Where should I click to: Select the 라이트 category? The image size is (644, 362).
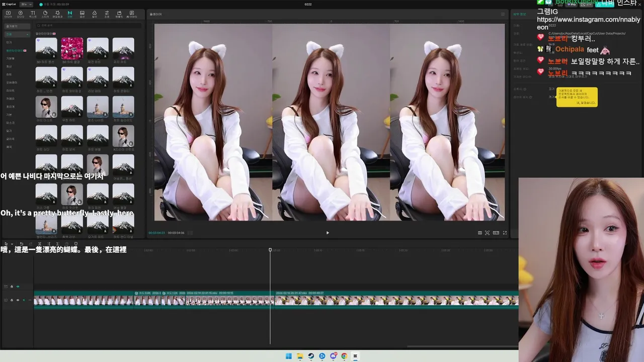coord(11,90)
